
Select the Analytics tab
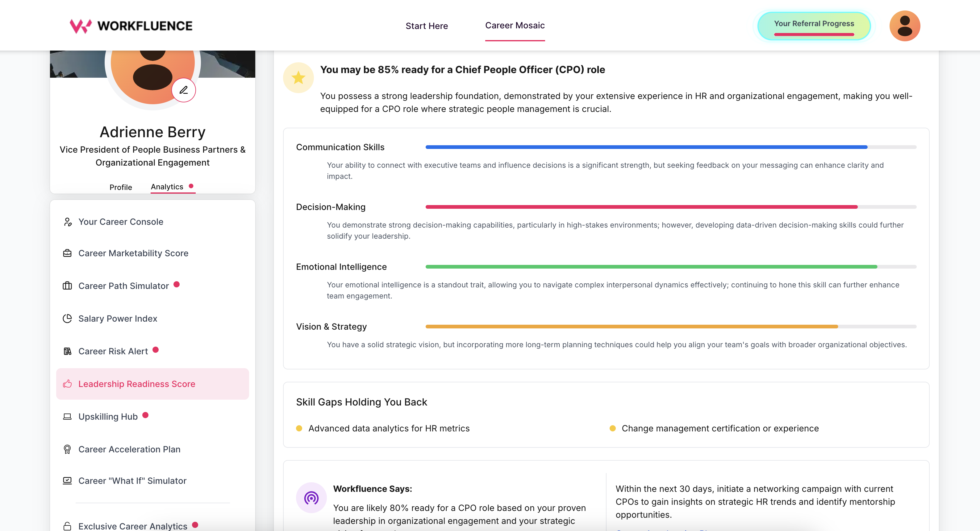click(167, 187)
